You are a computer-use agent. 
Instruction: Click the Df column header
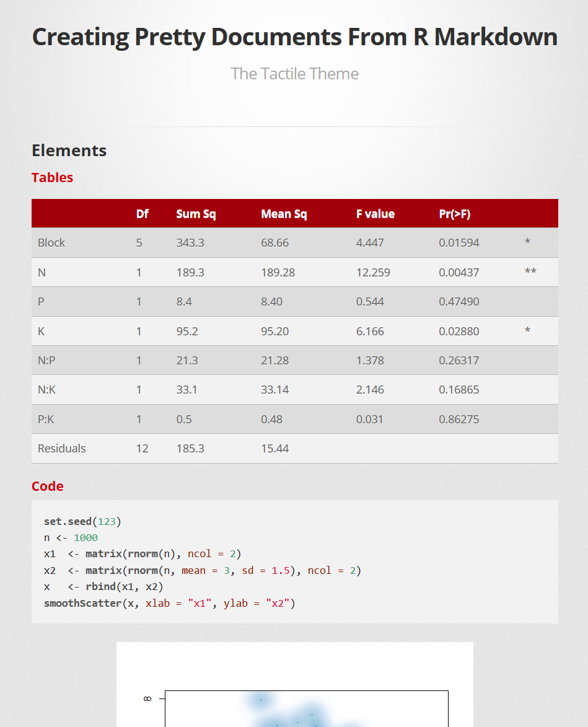tap(143, 214)
